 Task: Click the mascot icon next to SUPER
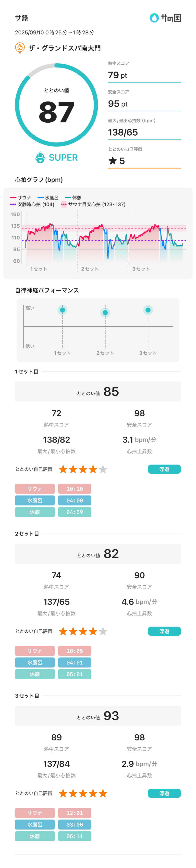(40, 157)
